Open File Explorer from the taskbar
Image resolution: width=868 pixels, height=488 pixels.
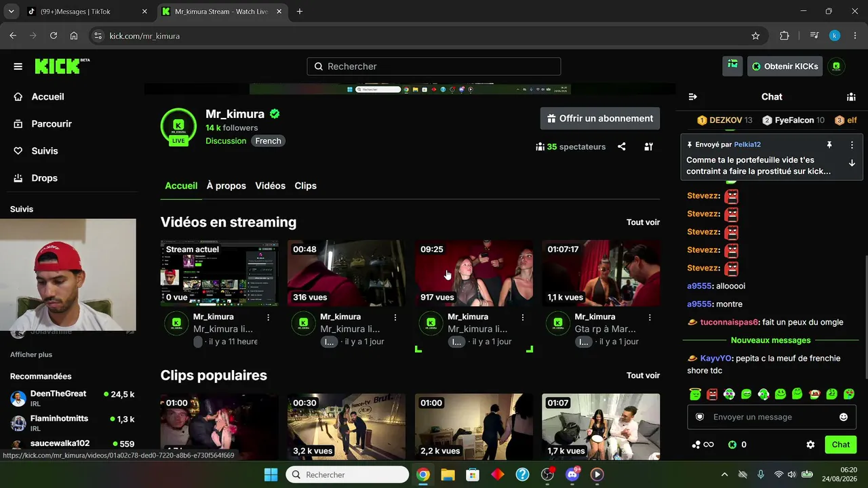(x=448, y=474)
